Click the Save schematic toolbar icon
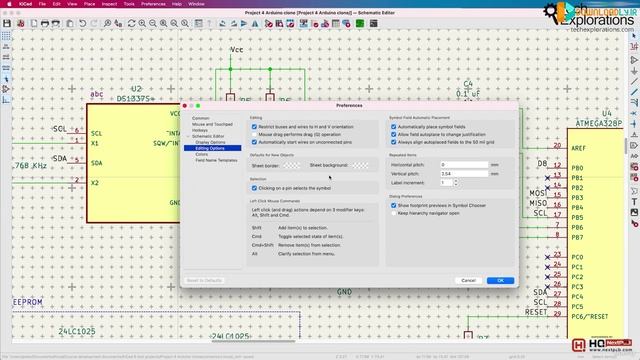Viewport: 640px width, 360px height. coord(7,24)
